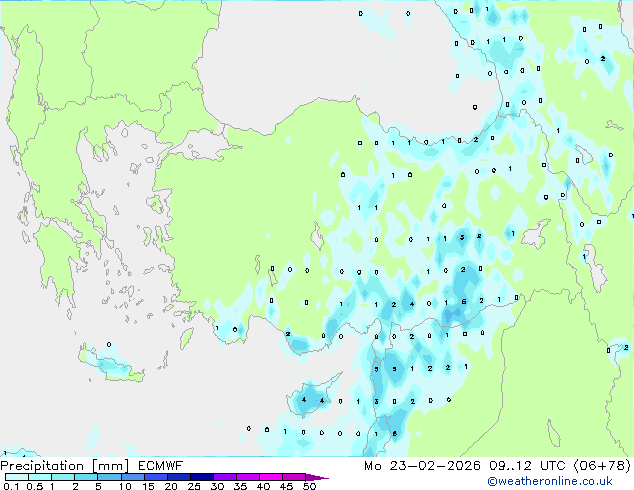Select the 40–45 mm magenta legend swatch
This screenshot has width=634, height=490.
click(x=271, y=477)
